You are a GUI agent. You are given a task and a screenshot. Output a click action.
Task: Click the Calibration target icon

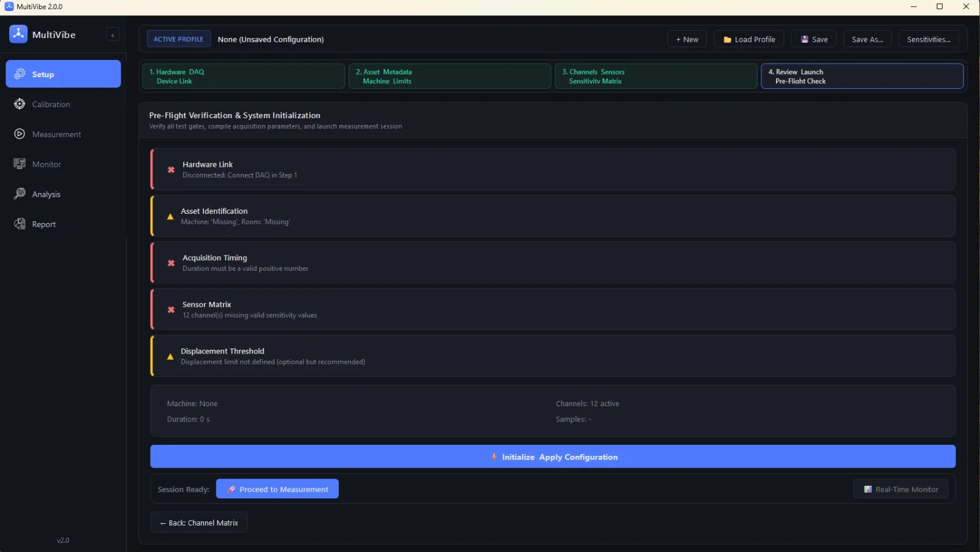20,104
